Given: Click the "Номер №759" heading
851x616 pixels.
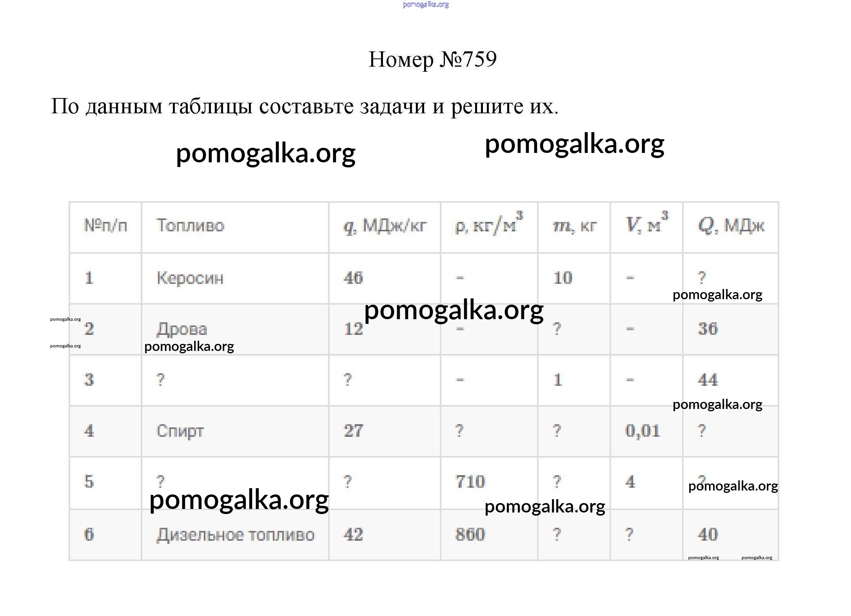Looking at the screenshot, I should coord(432,60).
